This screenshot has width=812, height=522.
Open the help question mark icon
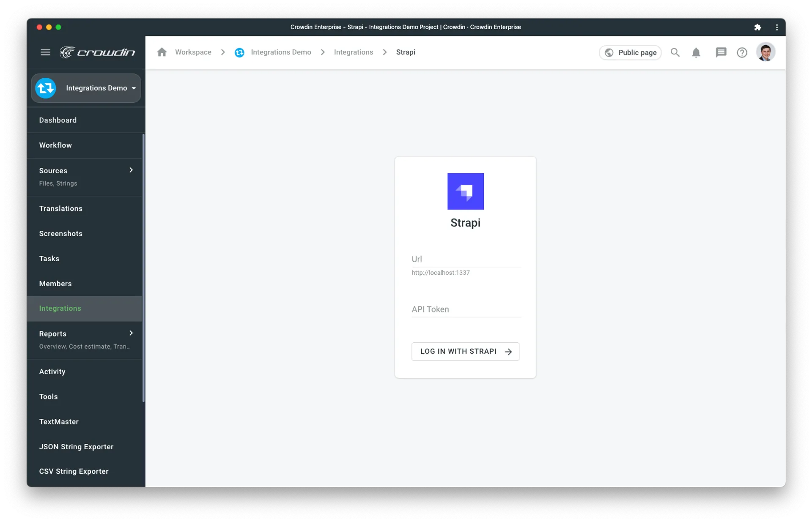coord(742,52)
